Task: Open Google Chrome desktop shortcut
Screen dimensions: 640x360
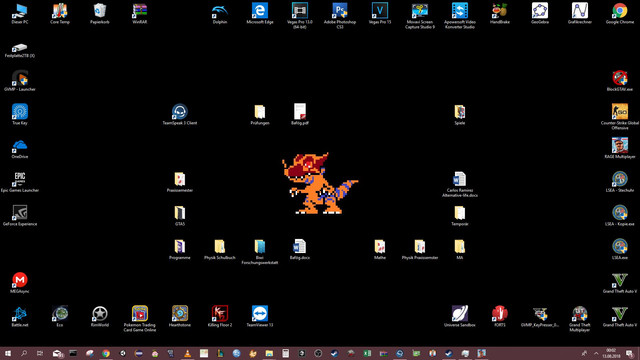Action: point(620,13)
